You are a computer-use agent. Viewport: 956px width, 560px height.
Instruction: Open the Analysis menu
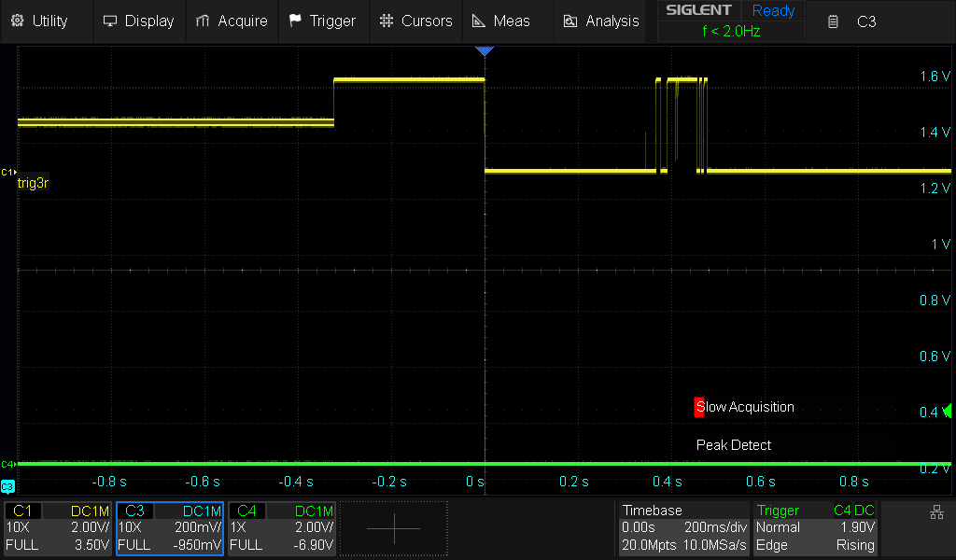600,21
